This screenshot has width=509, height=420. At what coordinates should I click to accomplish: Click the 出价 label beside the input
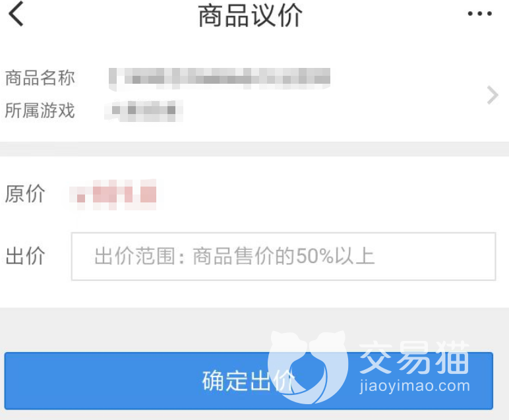25,256
